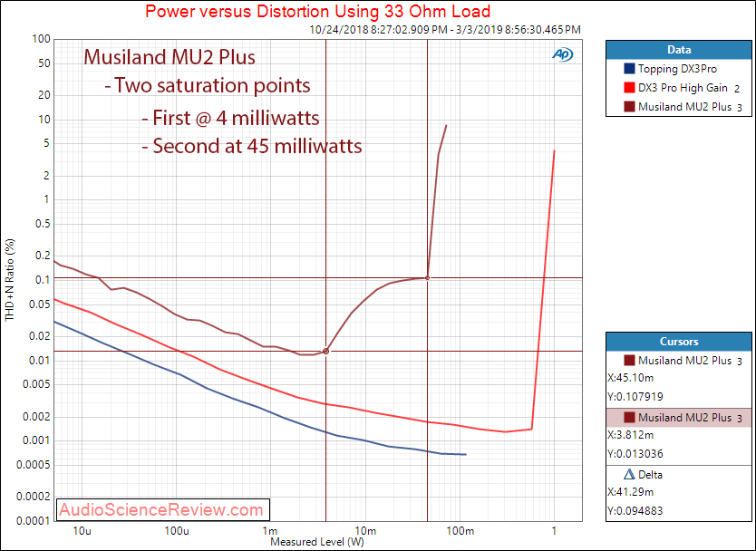Image resolution: width=756 pixels, height=551 pixels.
Task: Click the Data panel header
Action: [679, 50]
